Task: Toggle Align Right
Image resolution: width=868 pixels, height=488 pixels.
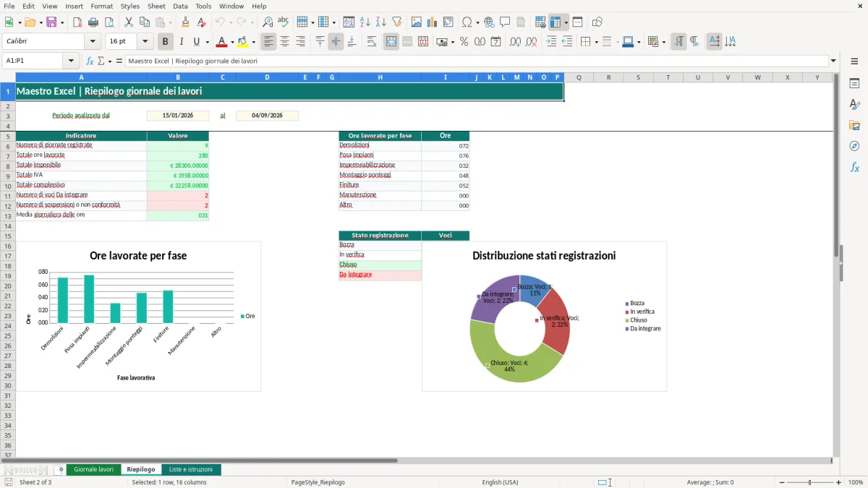Action: (300, 42)
